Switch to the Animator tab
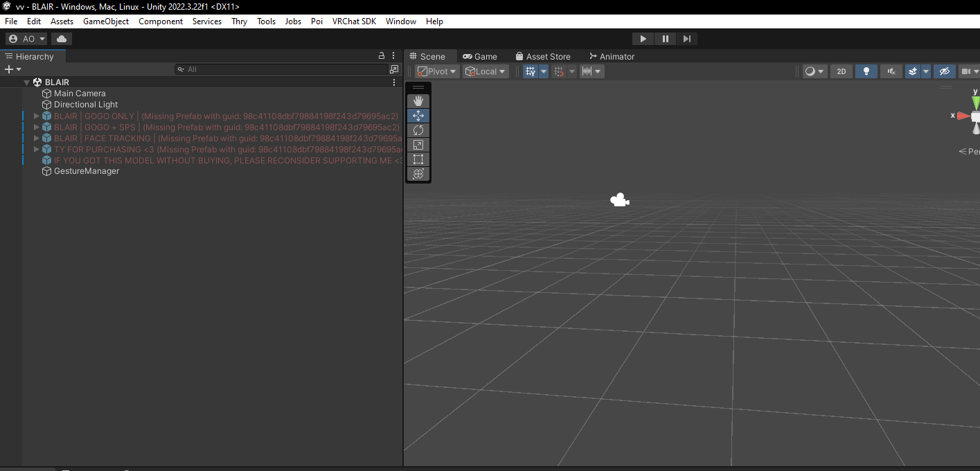The image size is (980, 471). 612,56
